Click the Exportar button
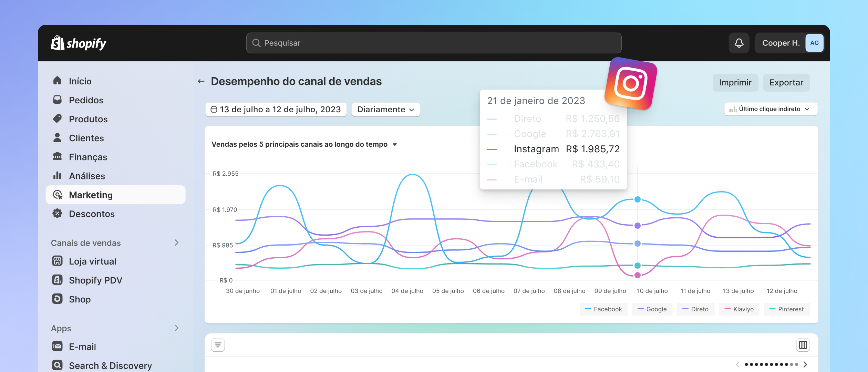 (x=786, y=83)
